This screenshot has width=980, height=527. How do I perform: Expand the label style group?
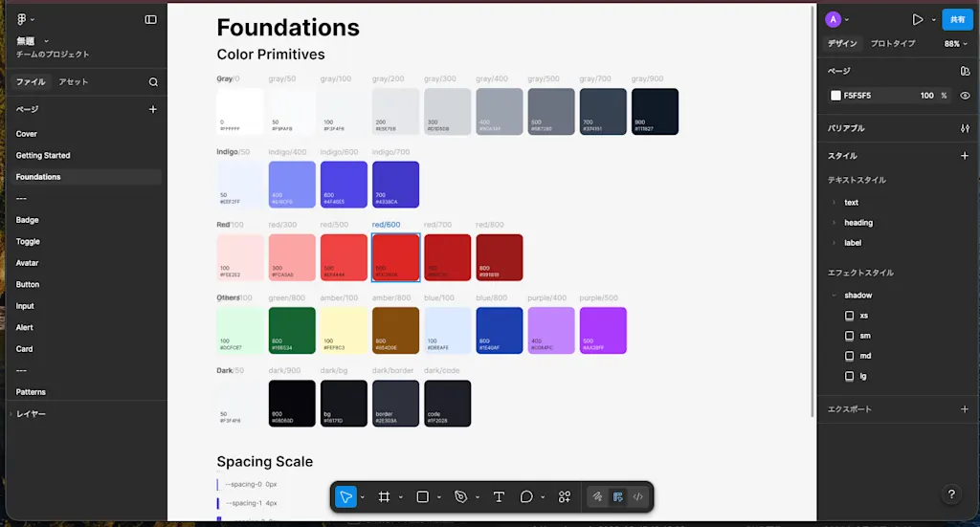[834, 242]
